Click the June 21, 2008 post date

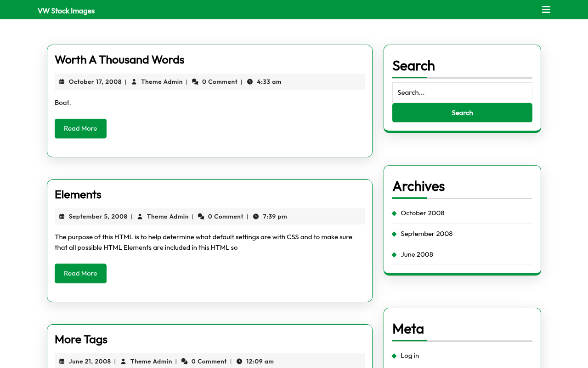click(x=90, y=362)
